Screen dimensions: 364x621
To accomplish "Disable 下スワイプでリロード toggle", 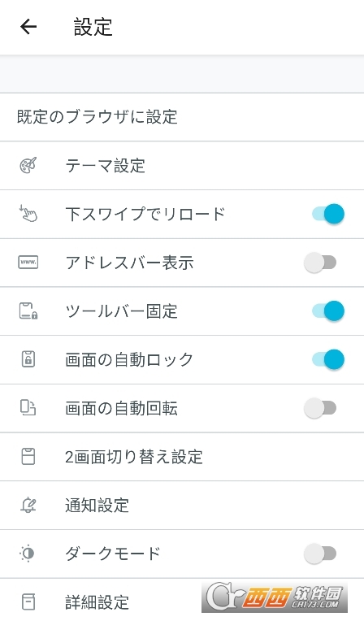I will (x=328, y=214).
